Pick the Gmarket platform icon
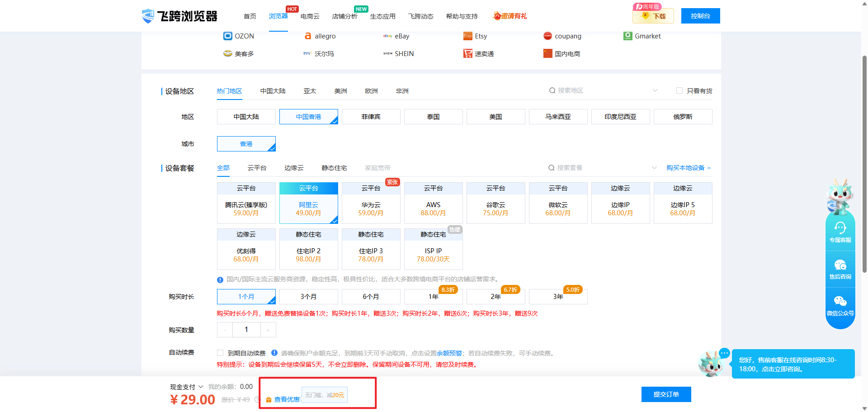This screenshot has height=412, width=868. pos(627,36)
